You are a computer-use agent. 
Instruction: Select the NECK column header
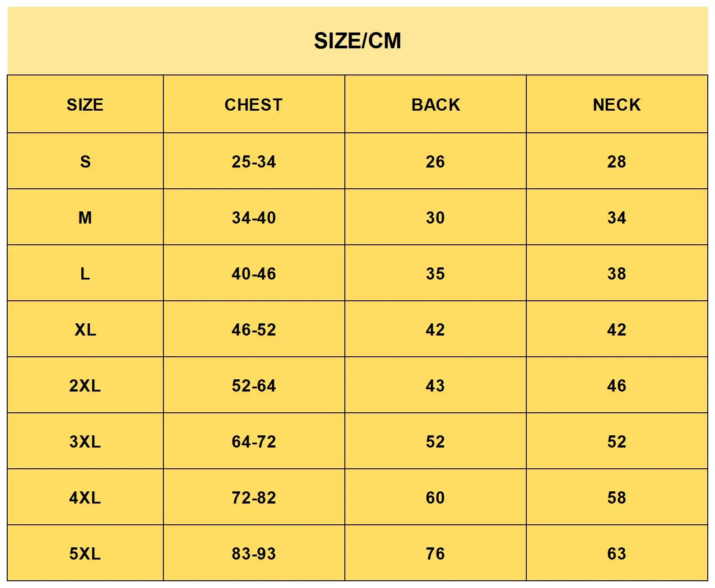tap(617, 105)
